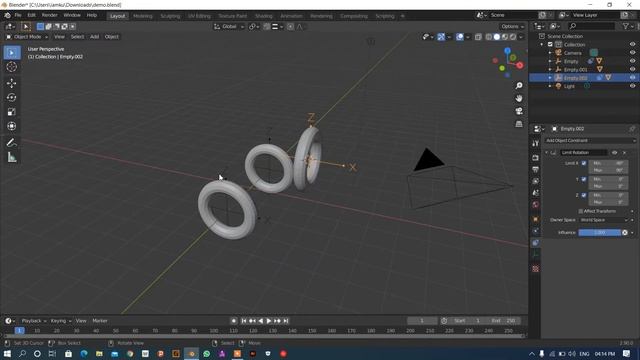The image size is (640, 360).
Task: Open the File menu
Action: 18,15
